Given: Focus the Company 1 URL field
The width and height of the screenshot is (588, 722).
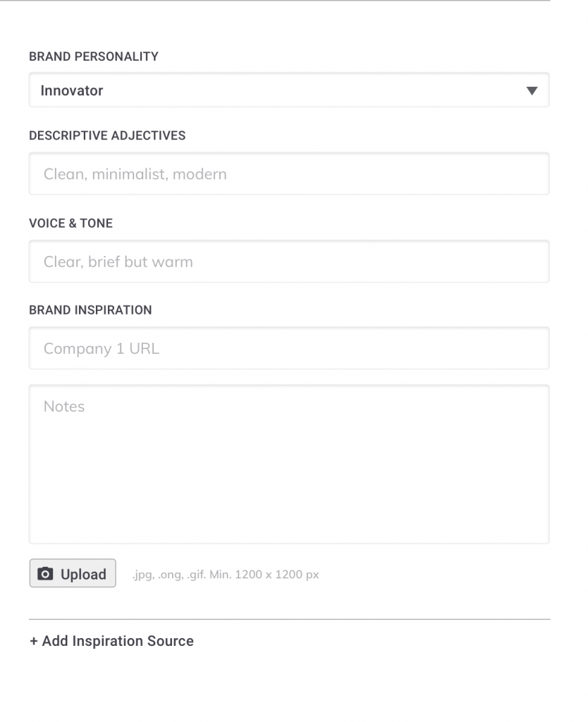Looking at the screenshot, I should [289, 348].
